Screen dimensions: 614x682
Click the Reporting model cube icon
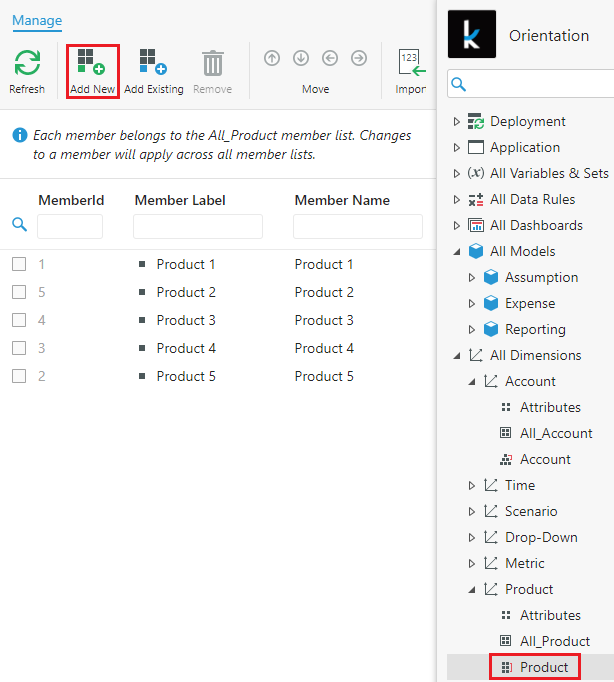[x=491, y=329]
